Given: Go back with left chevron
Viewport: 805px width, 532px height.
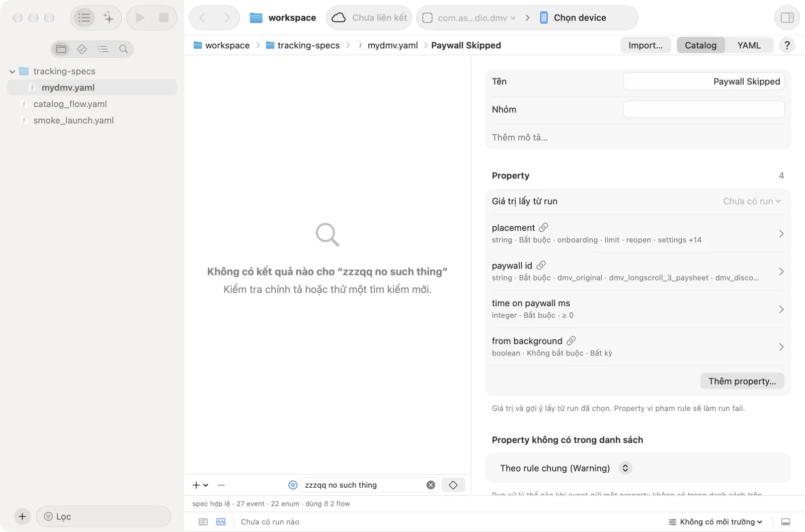Looking at the screenshot, I should 202,18.
